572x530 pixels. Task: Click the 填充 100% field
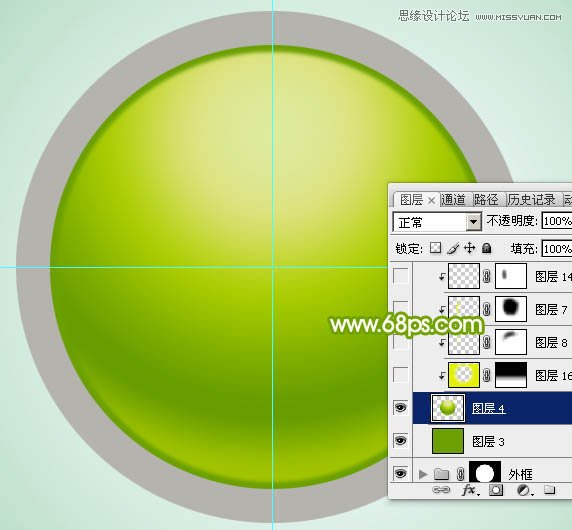coord(557,249)
